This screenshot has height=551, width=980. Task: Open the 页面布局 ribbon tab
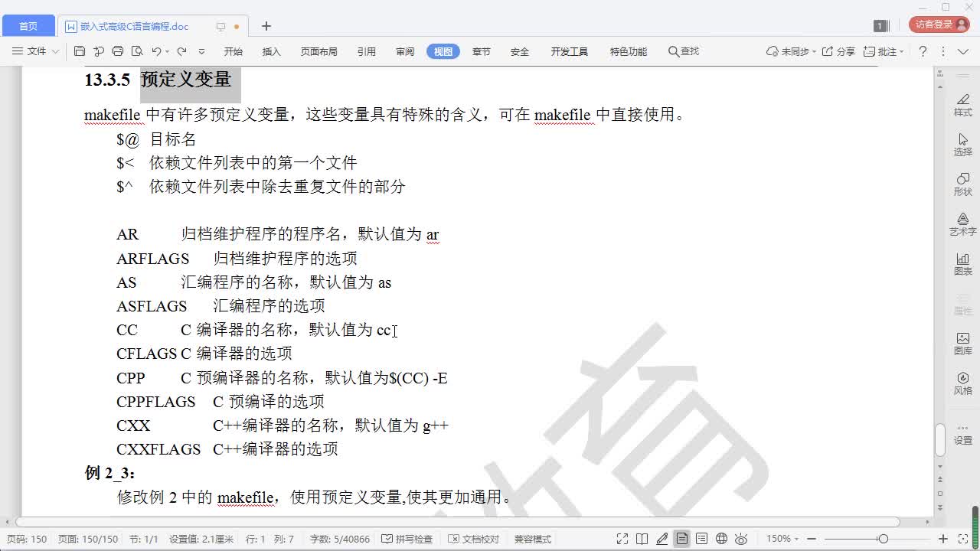point(319,51)
